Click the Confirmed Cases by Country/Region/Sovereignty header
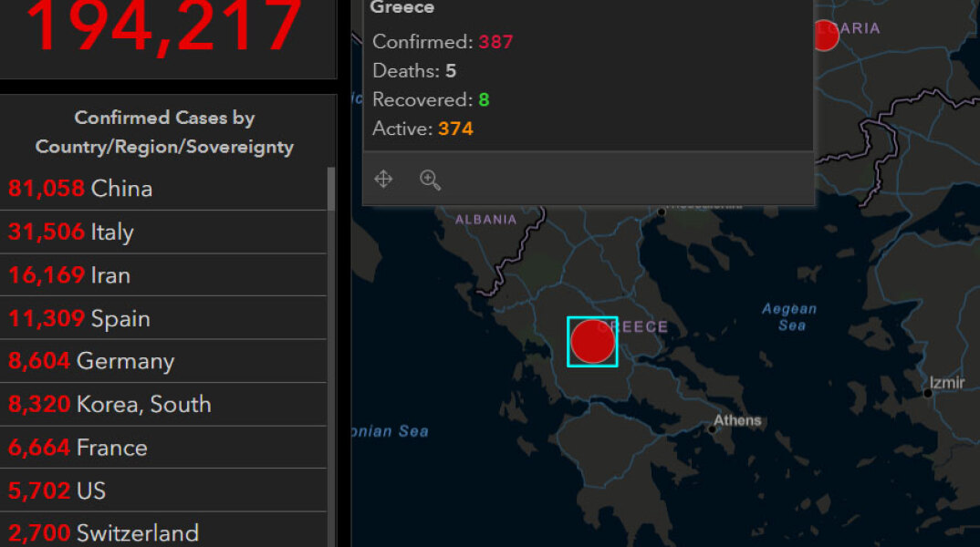The width and height of the screenshot is (980, 547). point(164,132)
